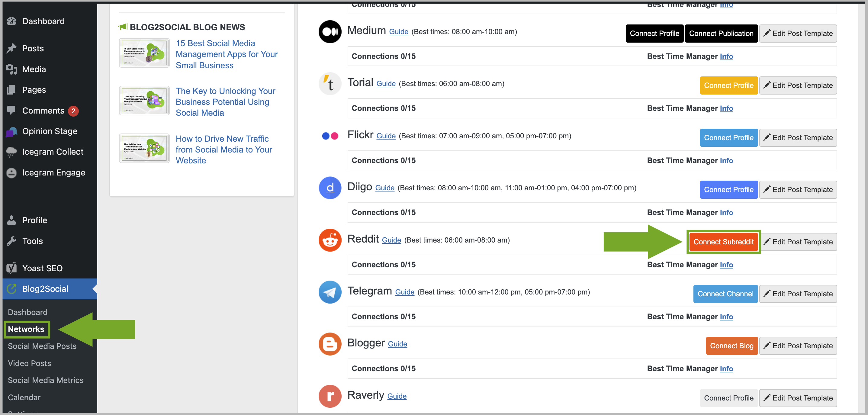Click Connect Channel for Telegram
The height and width of the screenshot is (415, 868).
(725, 294)
